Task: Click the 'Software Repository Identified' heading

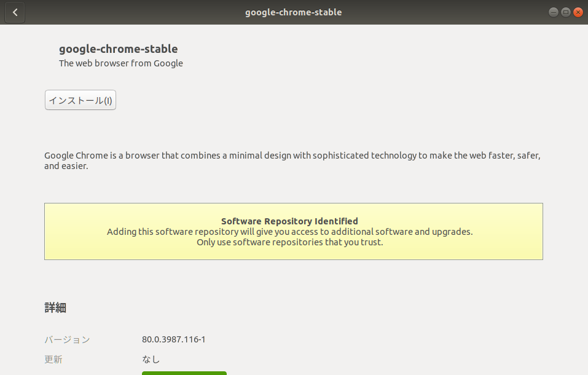Action: coord(289,221)
